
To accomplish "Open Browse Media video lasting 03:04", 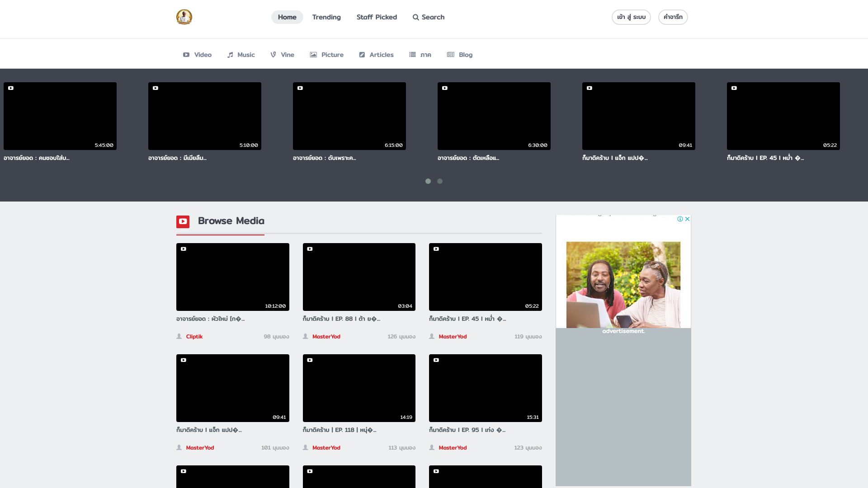I will [x=359, y=277].
